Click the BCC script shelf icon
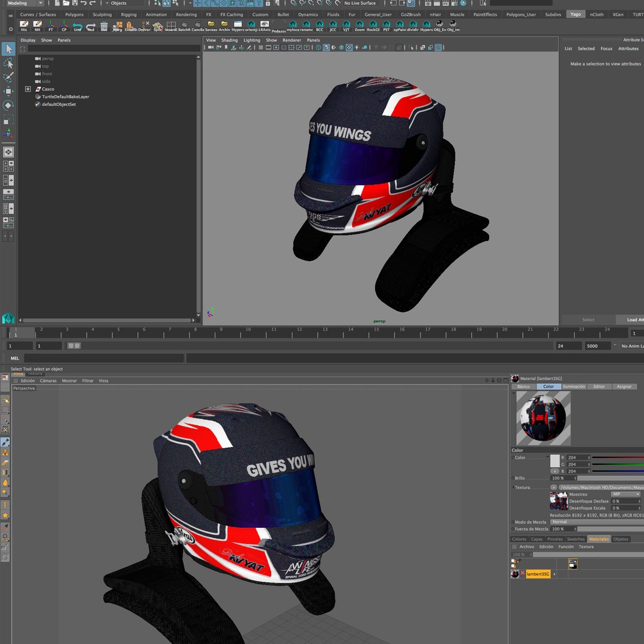Screen dimensions: 644x644 point(320,26)
